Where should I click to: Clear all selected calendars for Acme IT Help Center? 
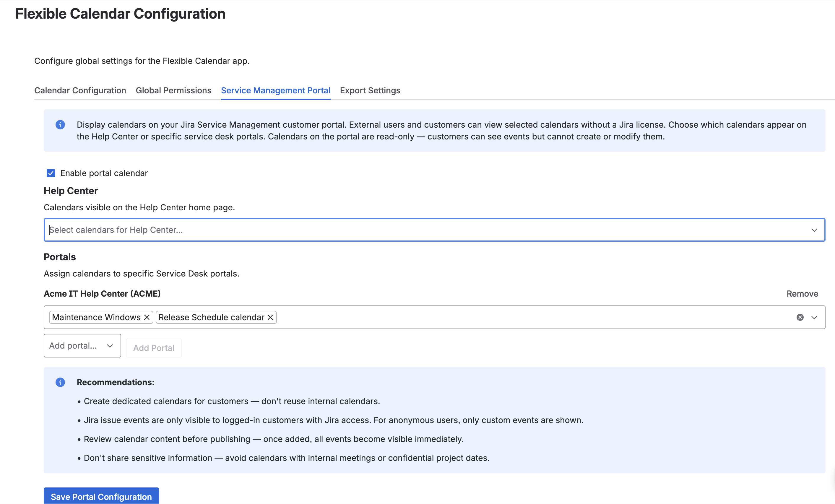point(800,317)
